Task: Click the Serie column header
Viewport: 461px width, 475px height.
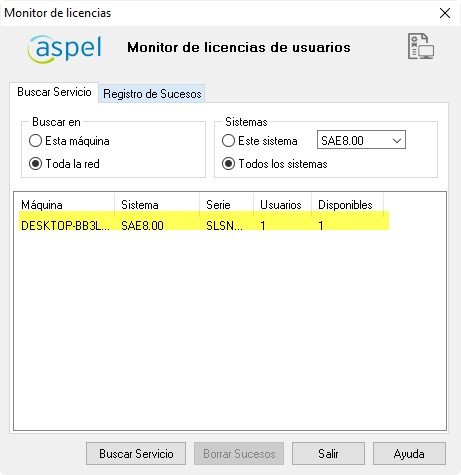Action: (226, 204)
